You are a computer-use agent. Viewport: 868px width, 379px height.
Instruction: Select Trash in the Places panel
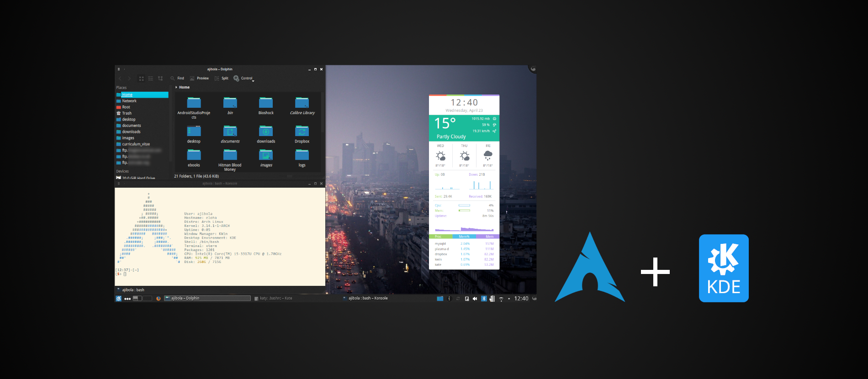127,113
